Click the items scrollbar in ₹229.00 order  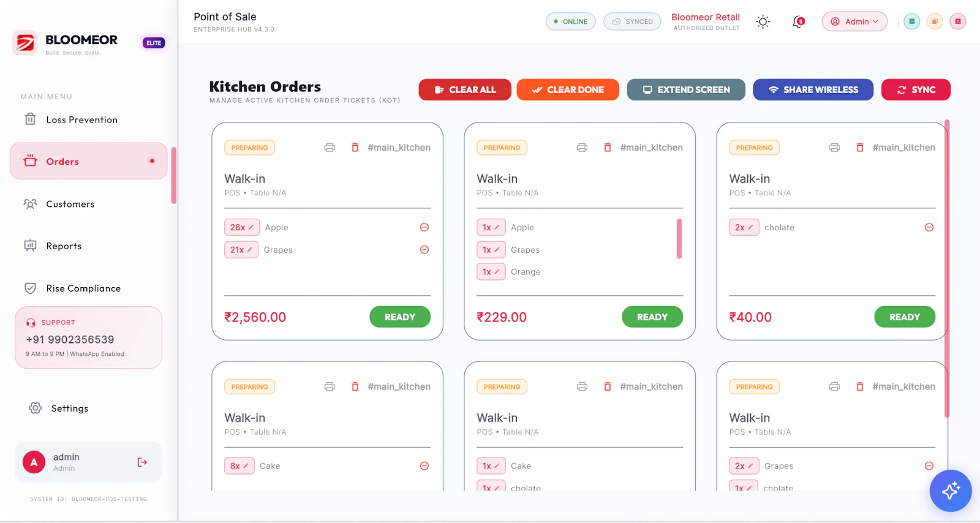[679, 239]
